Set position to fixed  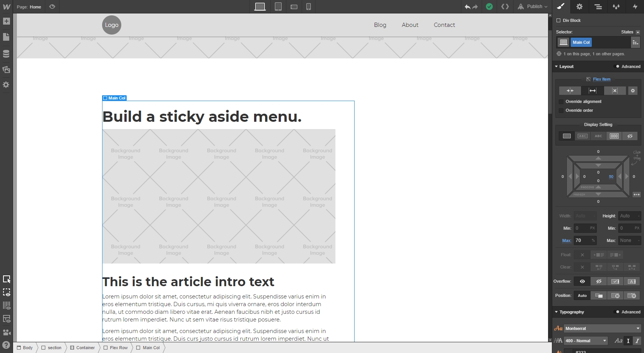[x=632, y=295]
